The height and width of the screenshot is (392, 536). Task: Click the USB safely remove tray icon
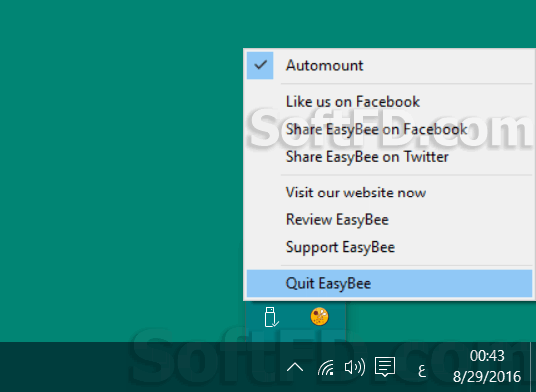[271, 317]
